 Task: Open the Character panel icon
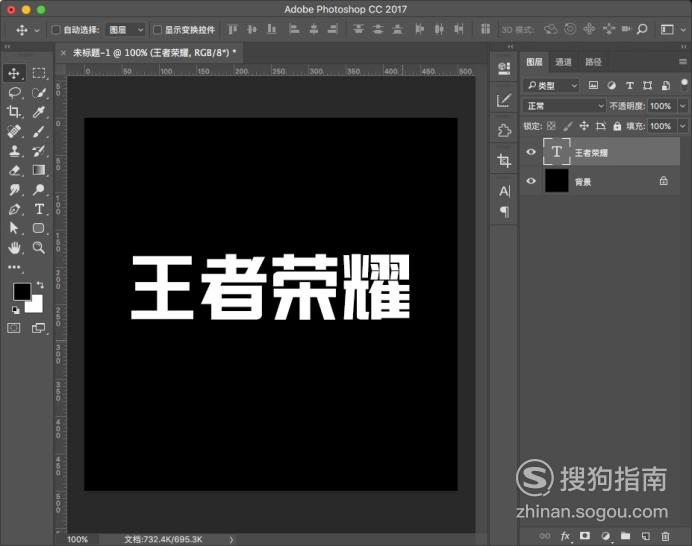[x=504, y=192]
